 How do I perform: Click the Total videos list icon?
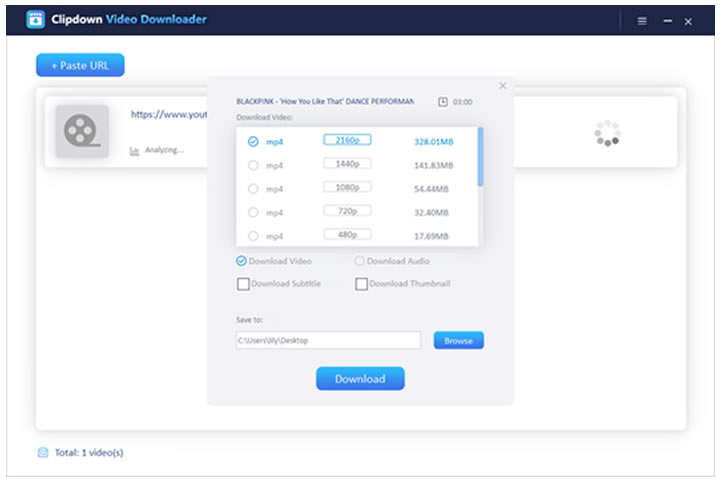(x=43, y=452)
